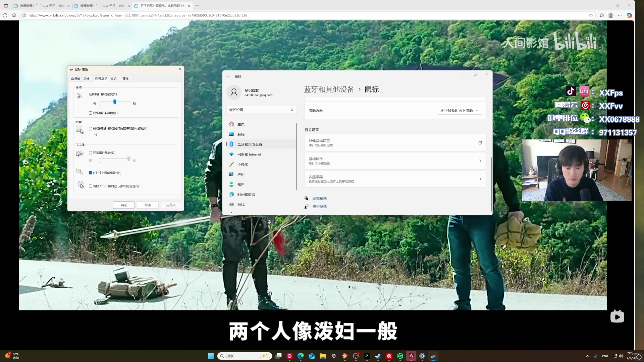Add a new browser tab
The height and width of the screenshot is (362, 644).
[197, 6]
